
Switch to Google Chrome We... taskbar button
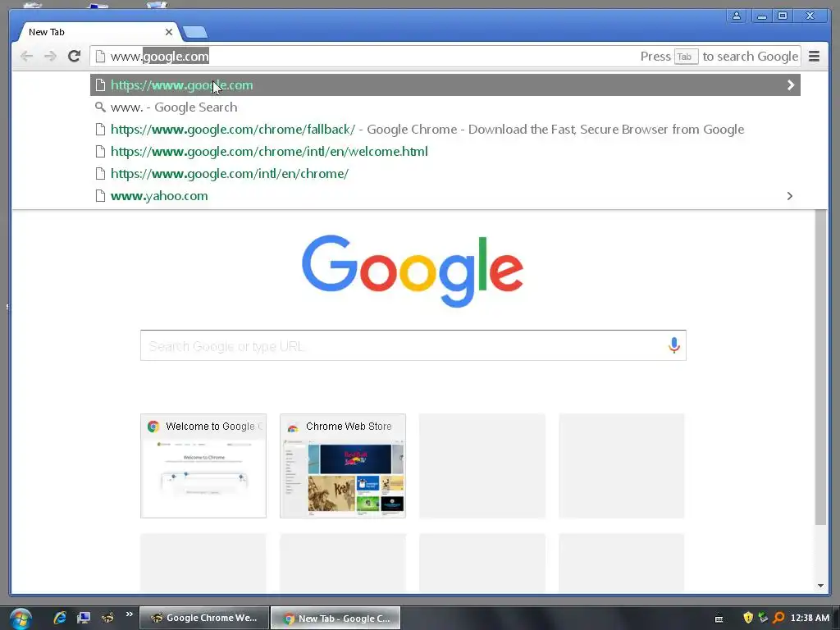click(x=204, y=618)
